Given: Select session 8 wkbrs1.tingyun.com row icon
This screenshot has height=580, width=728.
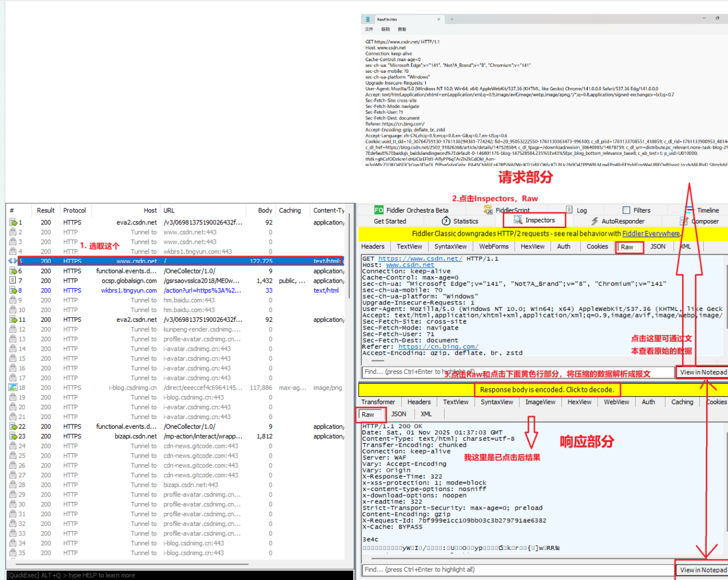Looking at the screenshot, I should tap(13, 290).
